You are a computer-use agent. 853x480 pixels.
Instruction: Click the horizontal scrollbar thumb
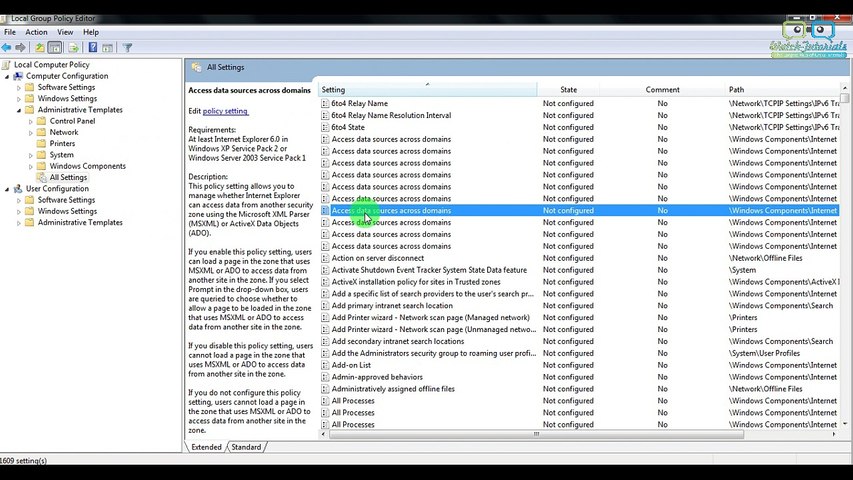[x=536, y=434]
